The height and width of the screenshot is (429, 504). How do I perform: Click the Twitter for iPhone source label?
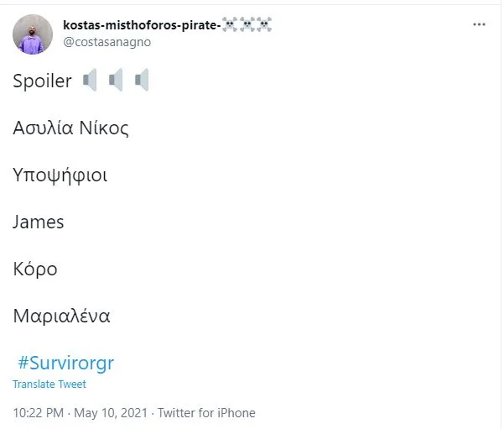tap(206, 413)
